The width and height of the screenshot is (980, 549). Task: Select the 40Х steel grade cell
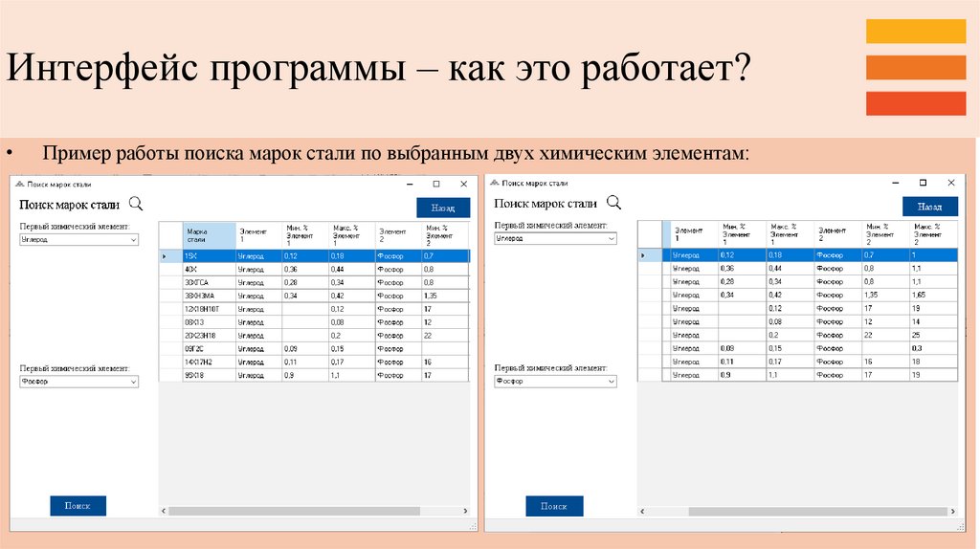[210, 269]
